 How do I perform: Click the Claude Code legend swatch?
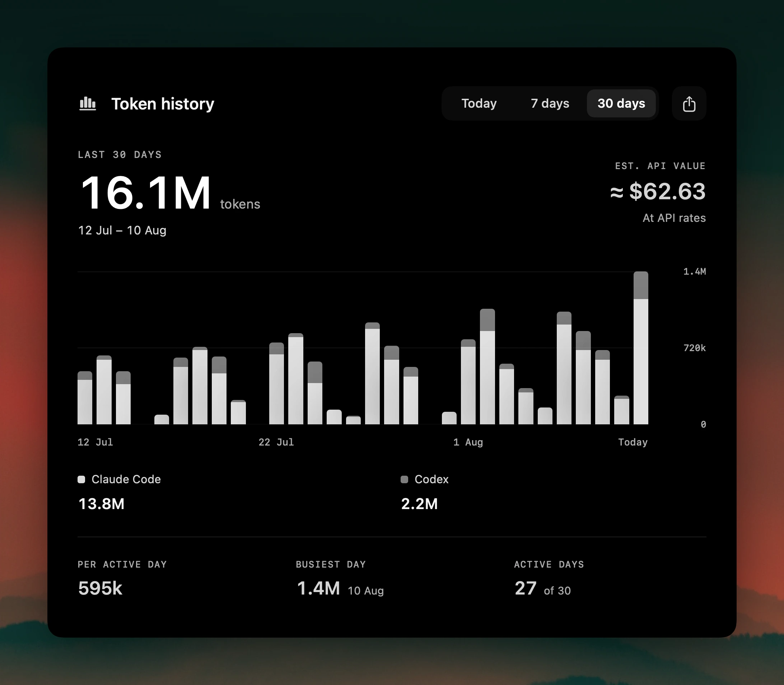point(81,479)
